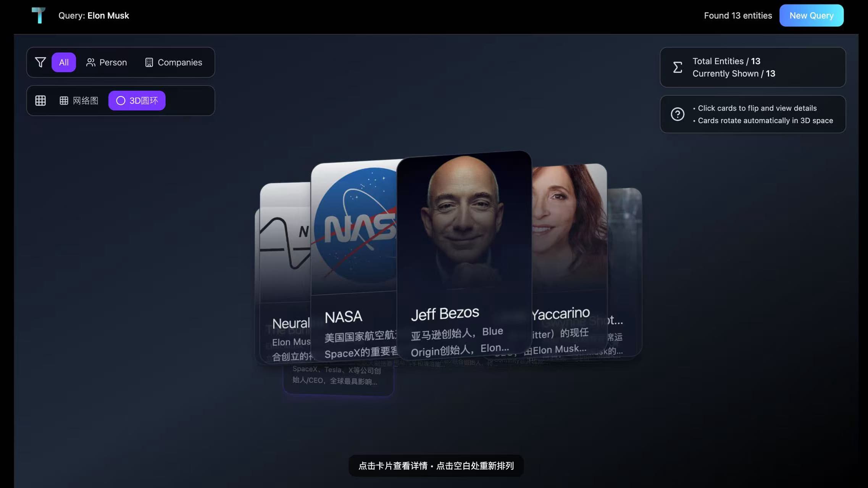Flip the Yaccarino card
Screen dimensions: 868x488
569,259
